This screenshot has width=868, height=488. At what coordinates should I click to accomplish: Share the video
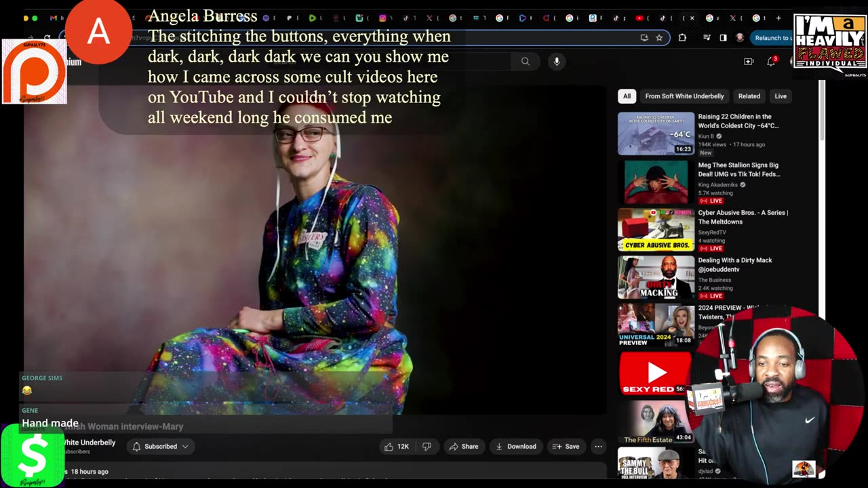click(x=465, y=447)
